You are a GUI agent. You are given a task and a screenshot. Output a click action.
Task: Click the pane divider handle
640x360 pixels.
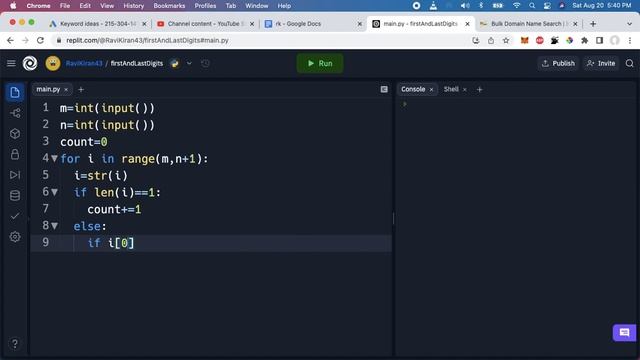tap(393, 218)
